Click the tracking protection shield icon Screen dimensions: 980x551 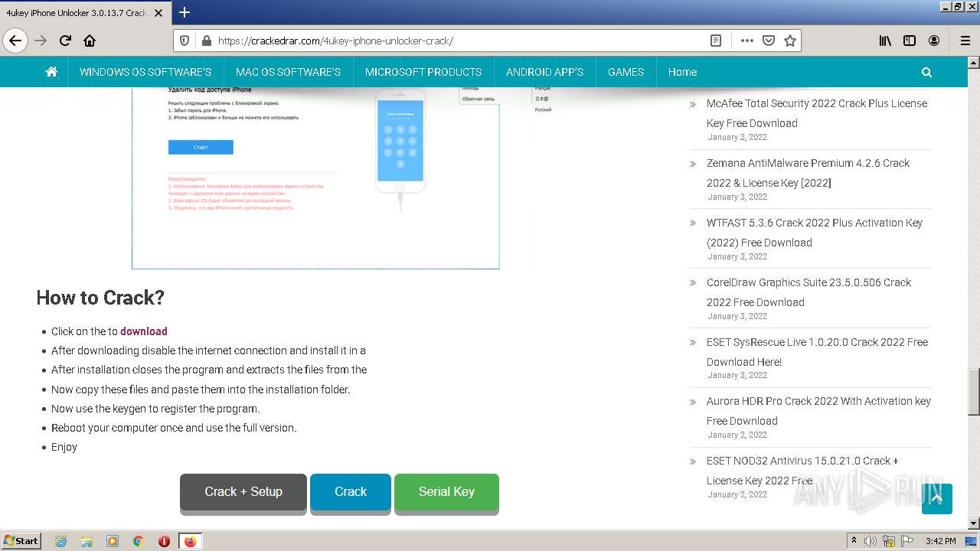click(185, 41)
